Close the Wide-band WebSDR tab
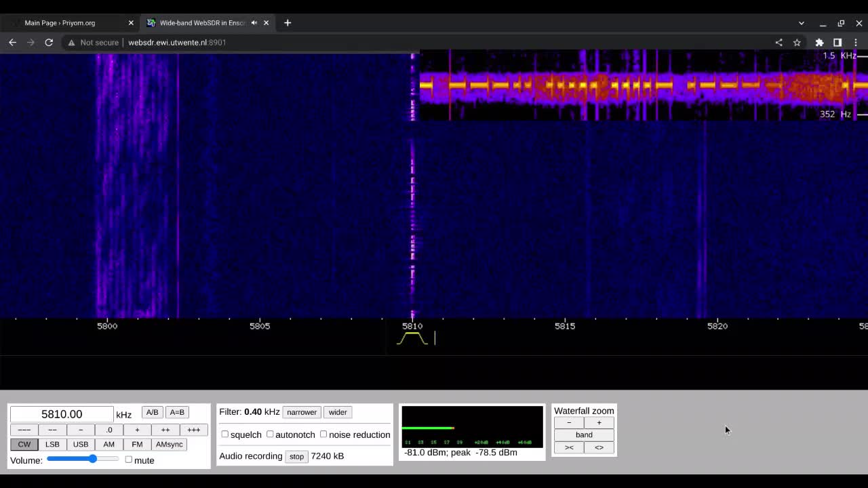This screenshot has height=488, width=868. pyautogui.click(x=266, y=22)
